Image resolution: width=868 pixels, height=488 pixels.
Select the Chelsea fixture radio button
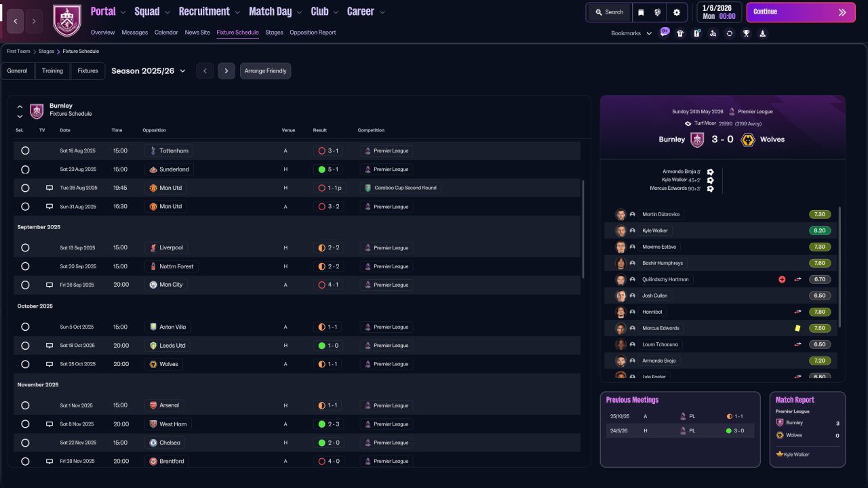25,443
